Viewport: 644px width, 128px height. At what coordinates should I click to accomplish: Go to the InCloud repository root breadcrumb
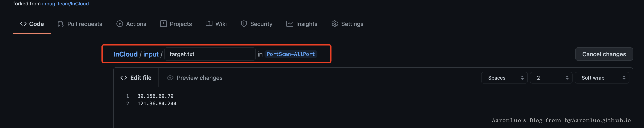pos(125,54)
